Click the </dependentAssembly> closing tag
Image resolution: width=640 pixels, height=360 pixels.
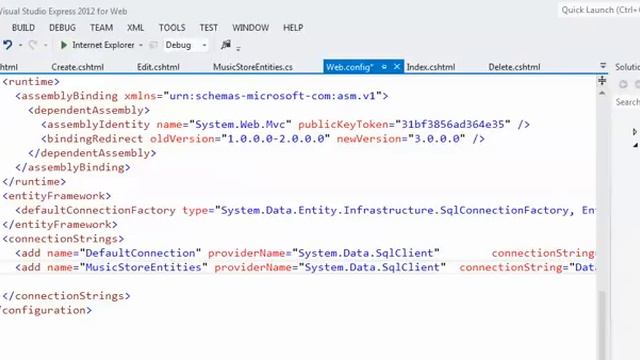click(92, 153)
